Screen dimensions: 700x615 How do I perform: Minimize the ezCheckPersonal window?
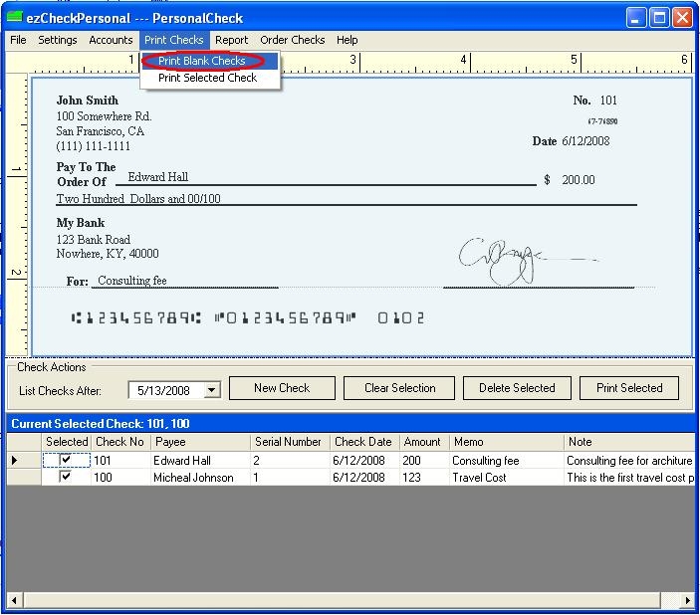[636, 18]
